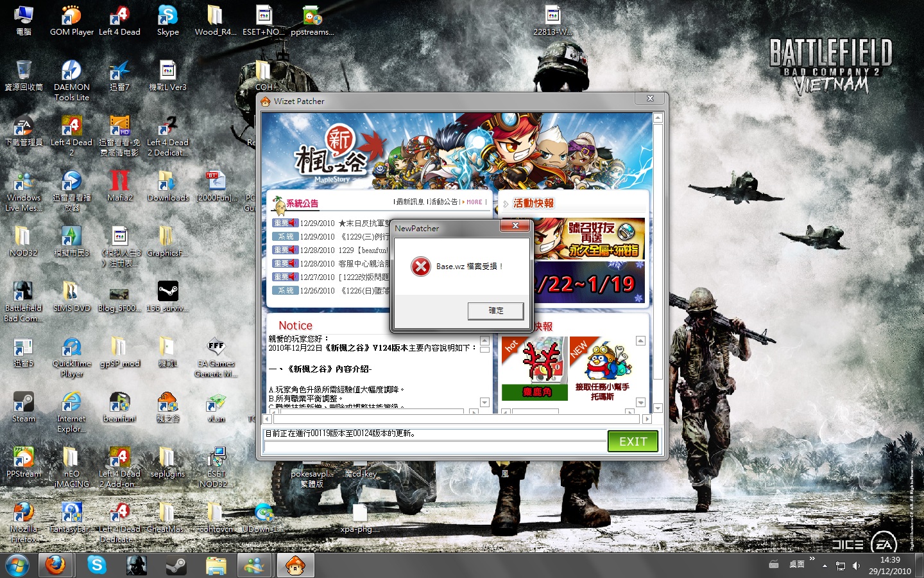Close the NewPatcher error dialog

tap(515, 225)
